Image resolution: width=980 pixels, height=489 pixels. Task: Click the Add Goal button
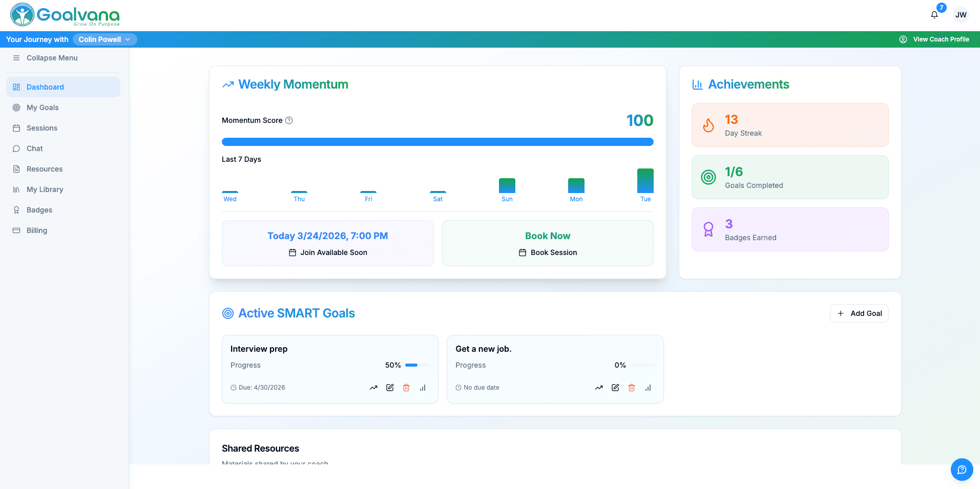point(859,313)
